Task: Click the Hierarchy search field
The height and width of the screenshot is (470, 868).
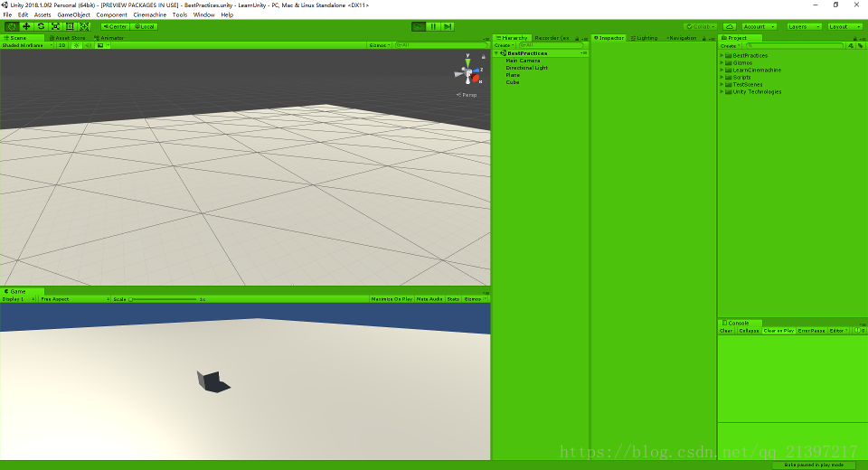Action: coord(551,45)
